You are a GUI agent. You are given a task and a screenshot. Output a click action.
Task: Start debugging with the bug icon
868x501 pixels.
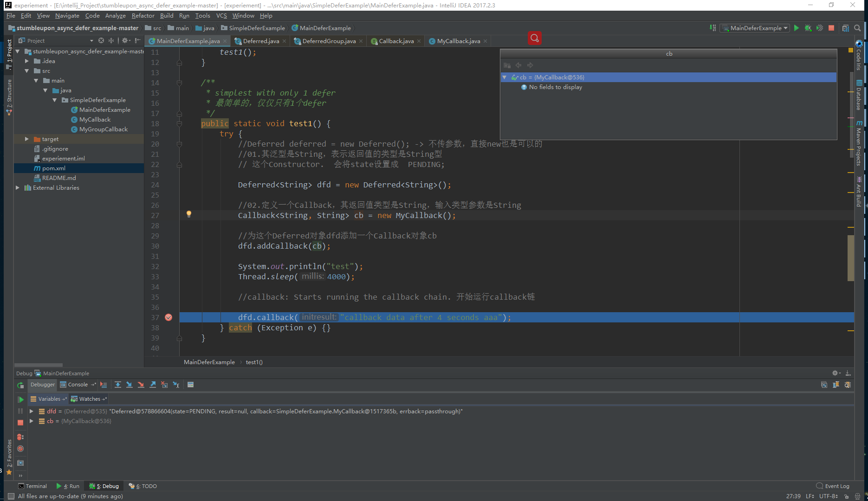coord(808,28)
